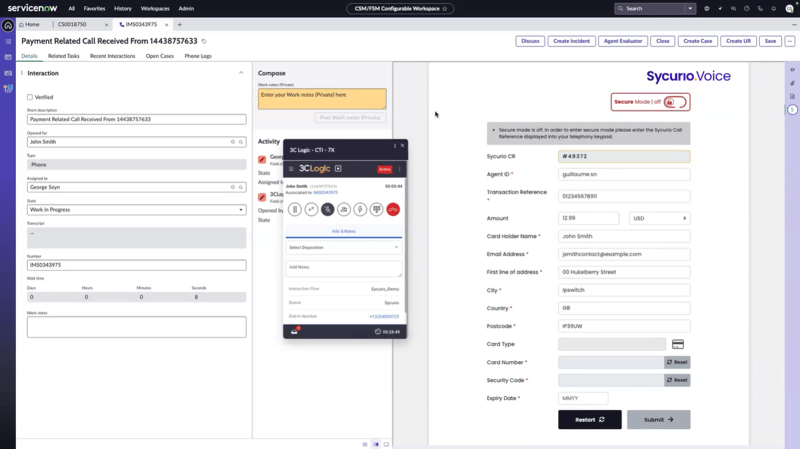Click the transfer call icon in 3CLogic
800x449 pixels.
311,209
